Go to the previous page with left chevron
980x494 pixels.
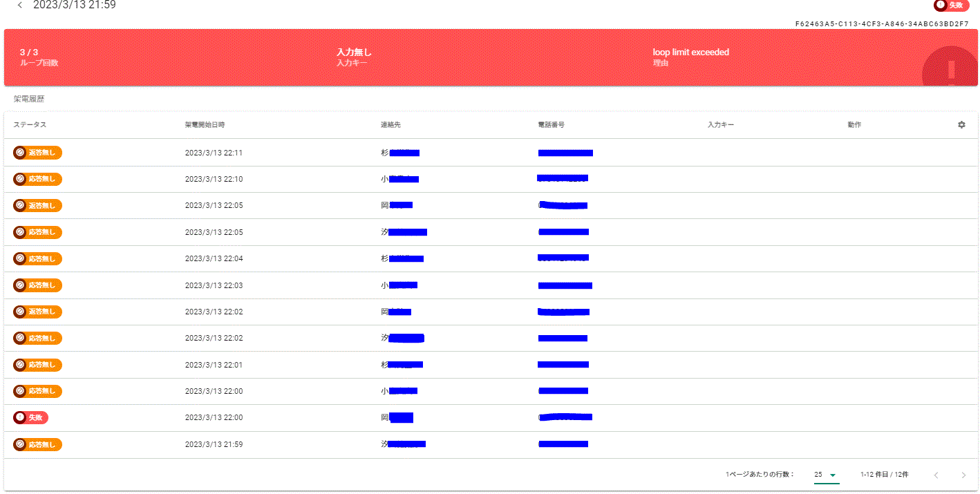pos(936,475)
